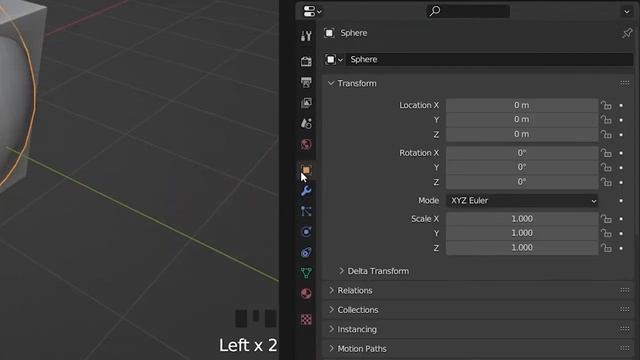The image size is (640, 360).
Task: Open the Tool properties tab
Action: coord(306,36)
